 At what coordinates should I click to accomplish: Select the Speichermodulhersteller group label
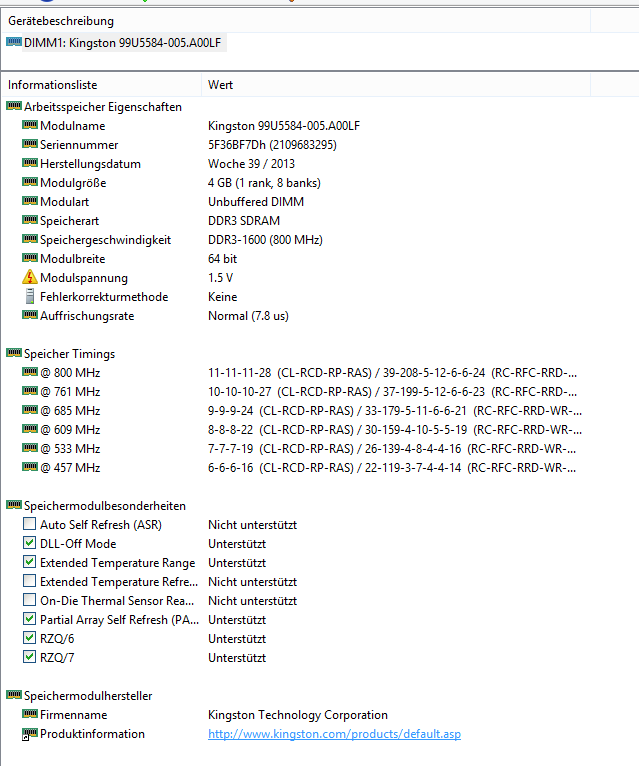coord(88,696)
